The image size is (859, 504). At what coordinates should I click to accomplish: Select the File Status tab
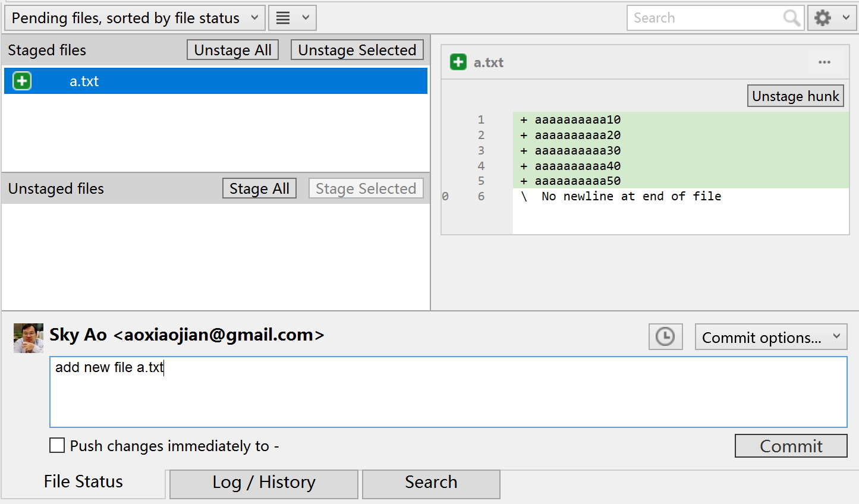click(83, 482)
